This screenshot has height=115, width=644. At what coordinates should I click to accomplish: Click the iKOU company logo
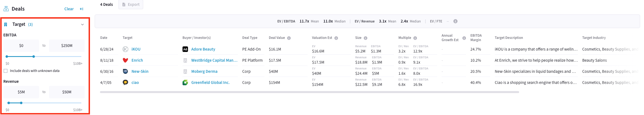tap(125, 49)
